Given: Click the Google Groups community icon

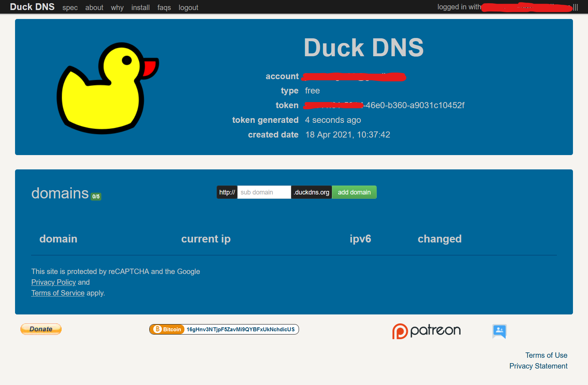Looking at the screenshot, I should pyautogui.click(x=500, y=331).
